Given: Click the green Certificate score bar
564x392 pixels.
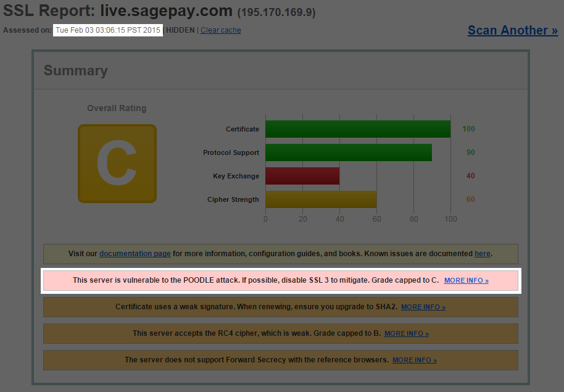Looking at the screenshot, I should 358,129.
